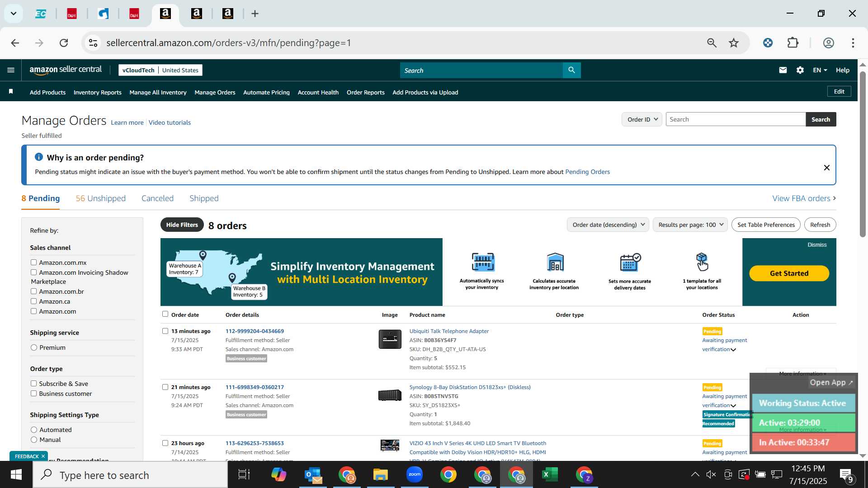View site information icon in address bar
868x488 pixels.
pos(93,43)
